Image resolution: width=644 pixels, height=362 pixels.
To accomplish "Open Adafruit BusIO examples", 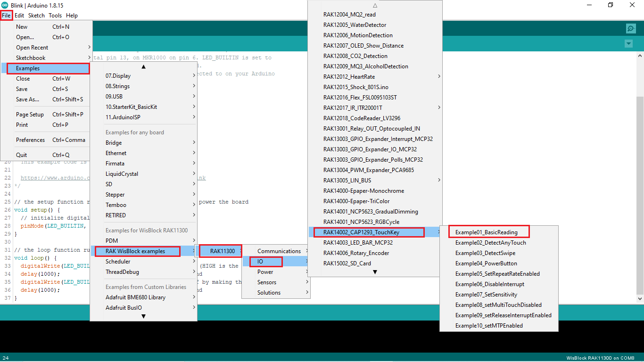I will click(143, 308).
